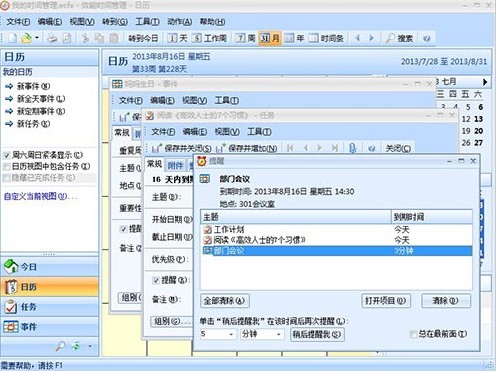Open the main window 视图(V) menu
The image size is (501, 371).
82,22
